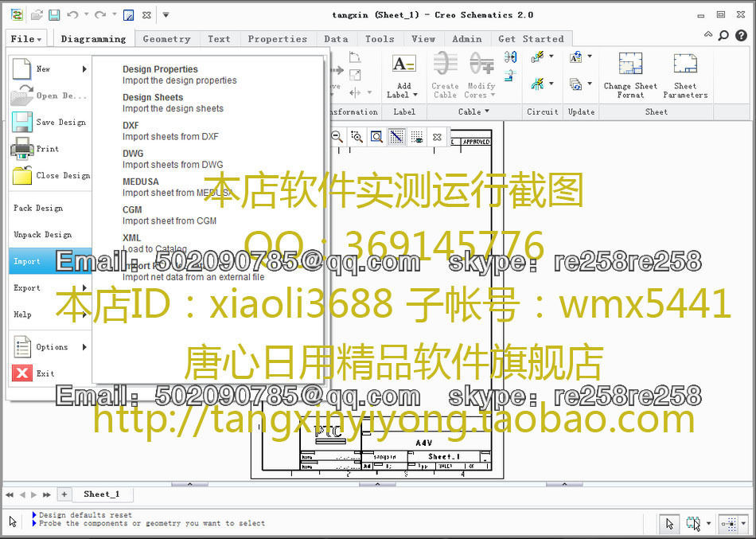Choose Design Properties import option
Viewport: 756px width, 539px height.
tap(179, 75)
